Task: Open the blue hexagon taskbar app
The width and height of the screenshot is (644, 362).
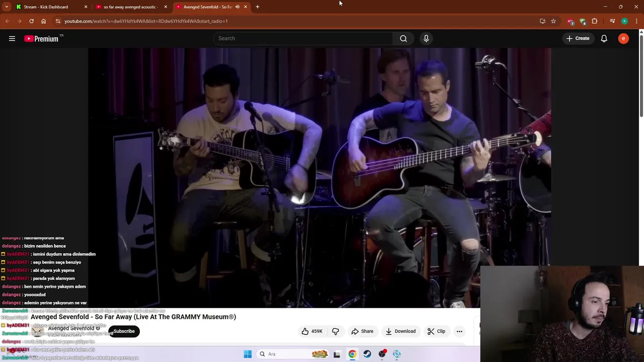Action: click(397, 354)
